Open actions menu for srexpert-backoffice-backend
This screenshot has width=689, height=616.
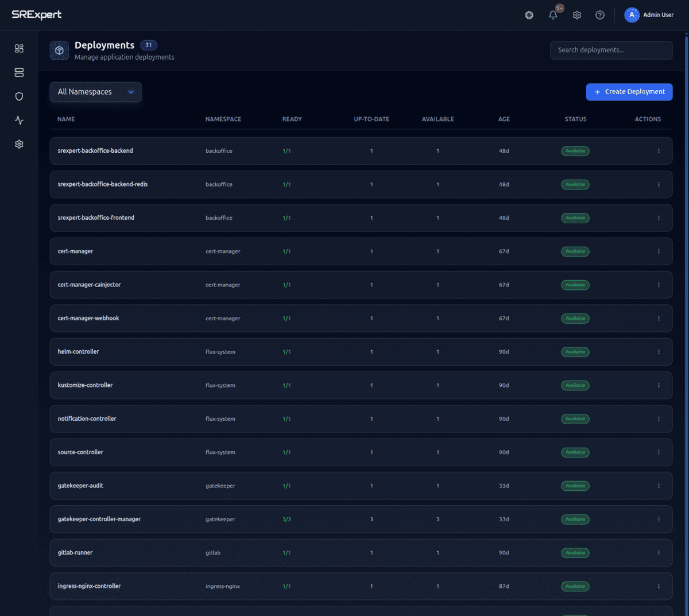tap(659, 150)
